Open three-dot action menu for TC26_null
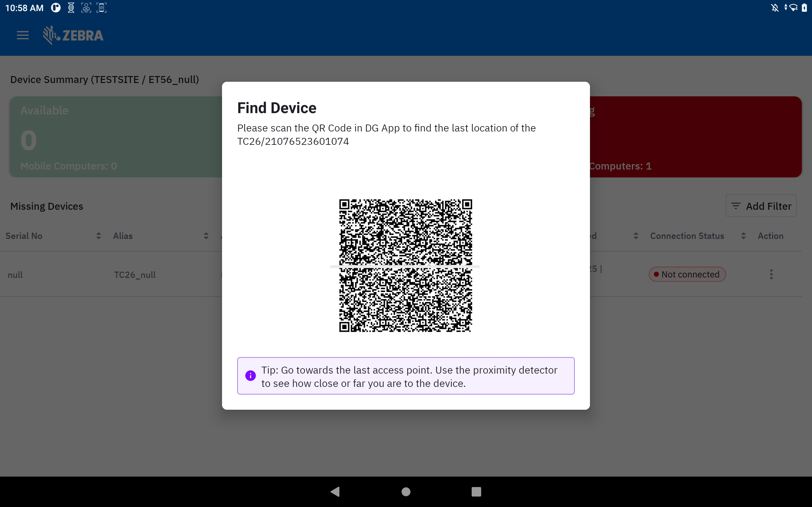This screenshot has height=507, width=812. click(x=771, y=274)
